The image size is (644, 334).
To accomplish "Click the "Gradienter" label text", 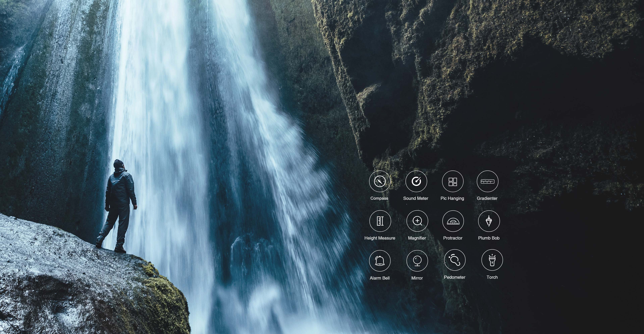I will coord(487,198).
